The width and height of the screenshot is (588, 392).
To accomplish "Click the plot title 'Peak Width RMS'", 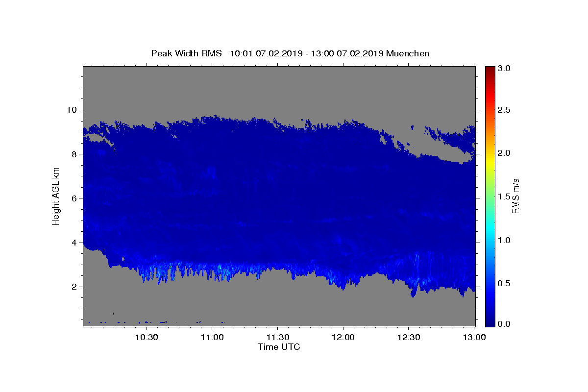I will [186, 53].
